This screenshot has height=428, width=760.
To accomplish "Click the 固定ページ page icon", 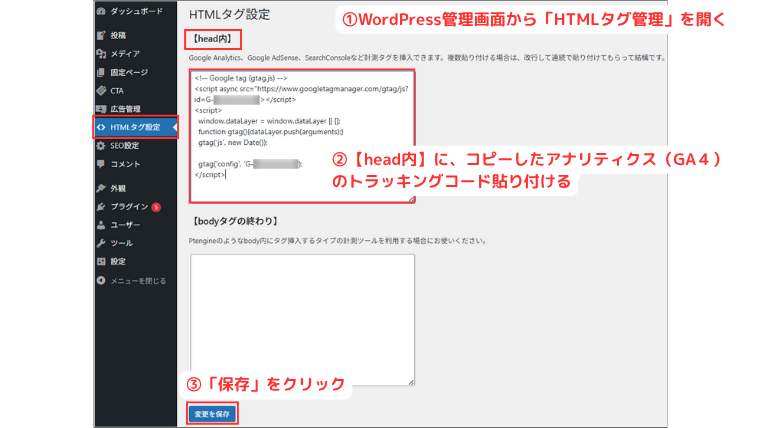I will (x=101, y=72).
